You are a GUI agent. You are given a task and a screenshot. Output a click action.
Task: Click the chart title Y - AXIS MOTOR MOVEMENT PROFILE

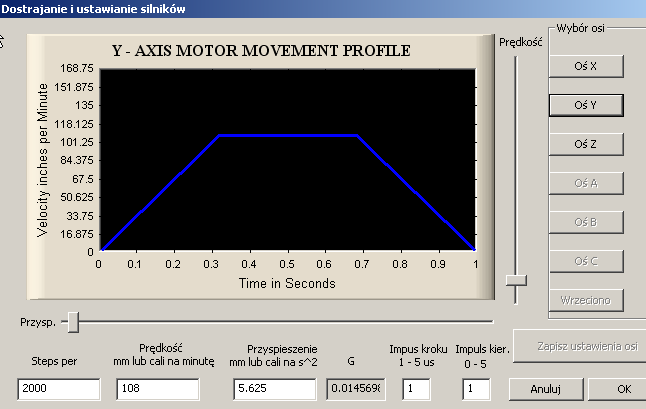click(261, 51)
